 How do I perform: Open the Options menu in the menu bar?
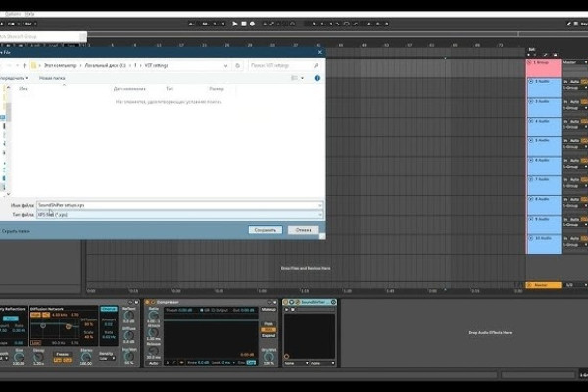13,14
